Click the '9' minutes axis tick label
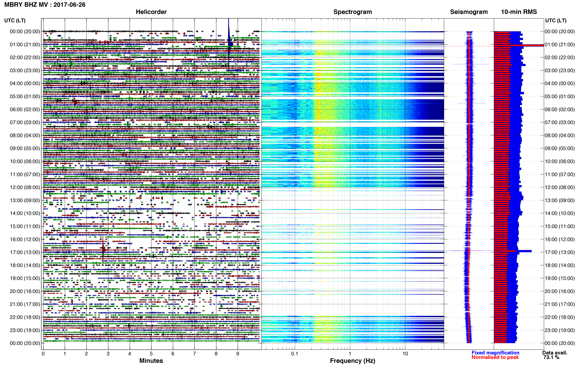The height and width of the screenshot is (368, 588). pyautogui.click(x=237, y=354)
